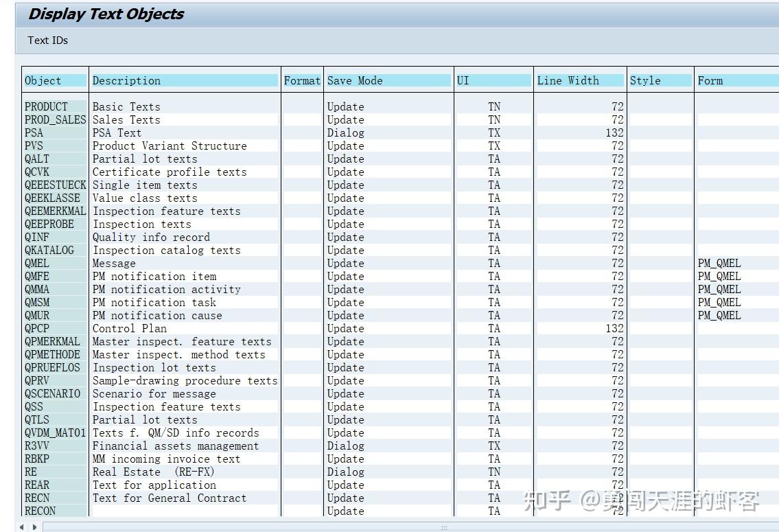This screenshot has height=532, width=779.
Task: Select the Form column header
Action: (x=738, y=80)
